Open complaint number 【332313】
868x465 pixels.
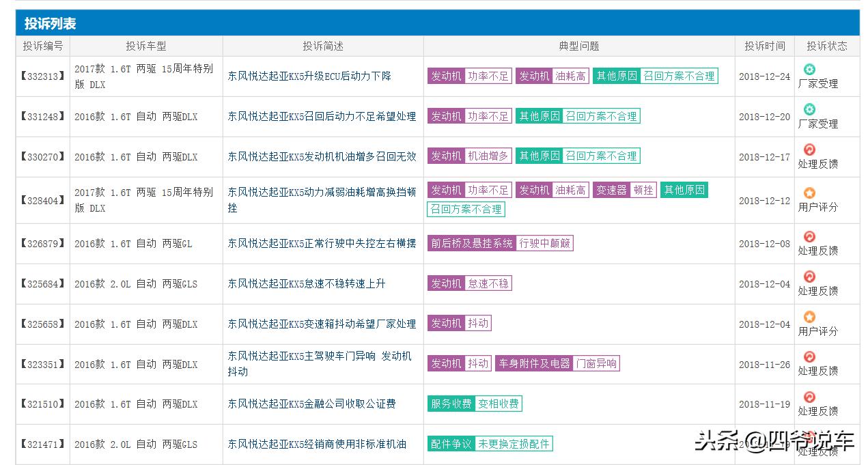(42, 76)
